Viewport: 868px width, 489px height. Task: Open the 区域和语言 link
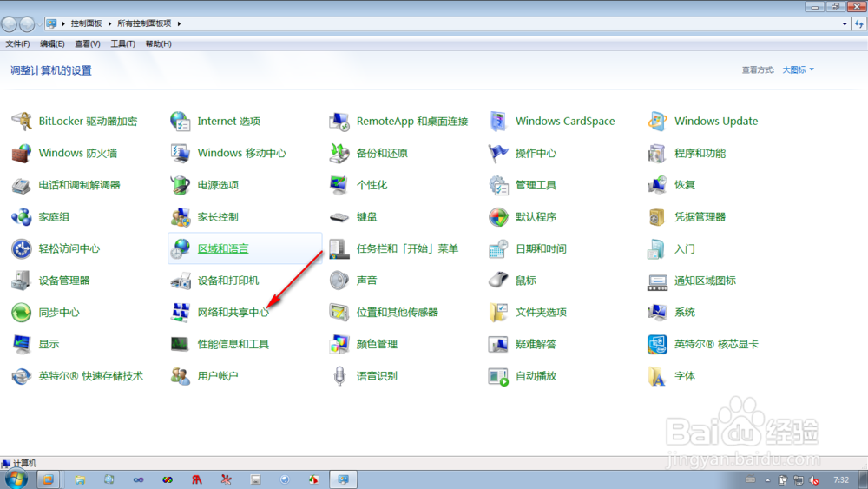tap(223, 248)
